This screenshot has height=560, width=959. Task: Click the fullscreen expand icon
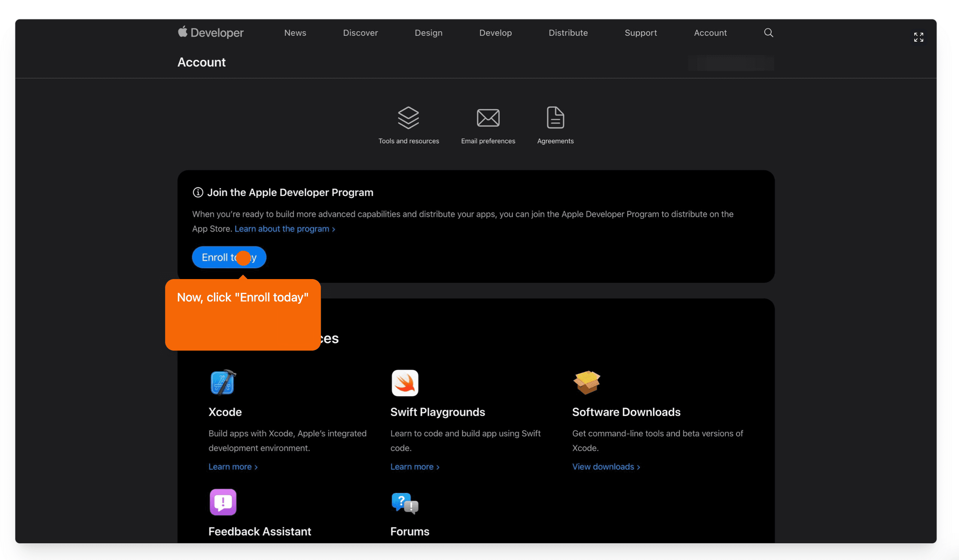click(x=918, y=37)
